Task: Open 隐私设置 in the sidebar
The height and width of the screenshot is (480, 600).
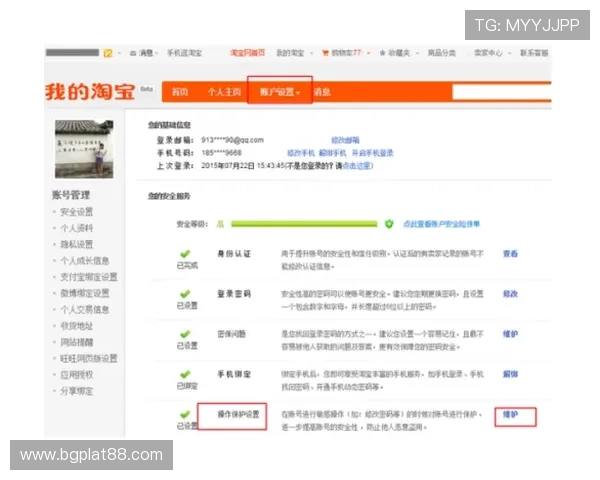Action: coord(77,245)
